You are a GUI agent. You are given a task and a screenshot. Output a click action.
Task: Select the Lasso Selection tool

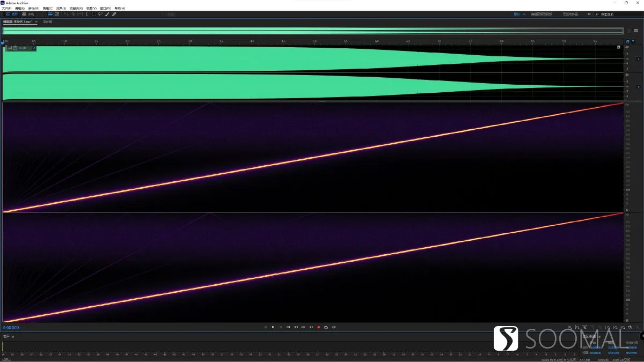pos(100,14)
